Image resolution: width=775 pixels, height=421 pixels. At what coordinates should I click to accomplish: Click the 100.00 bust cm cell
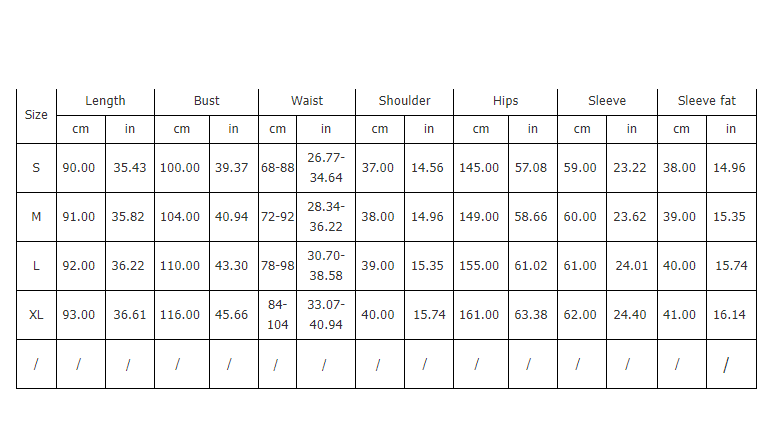tap(180, 168)
